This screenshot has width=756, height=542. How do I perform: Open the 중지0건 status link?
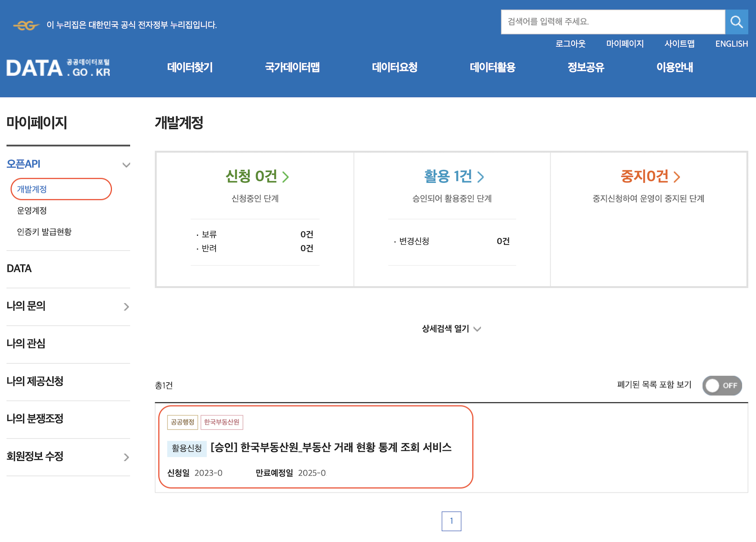coord(645,176)
